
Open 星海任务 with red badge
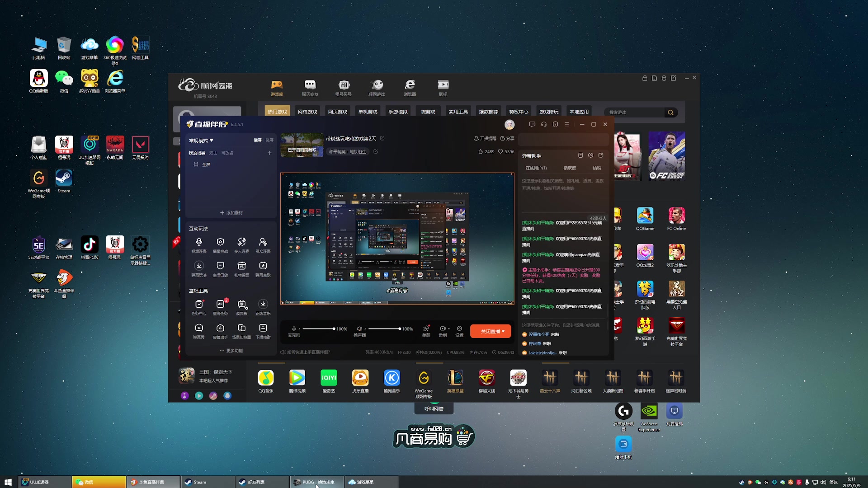[220, 307]
